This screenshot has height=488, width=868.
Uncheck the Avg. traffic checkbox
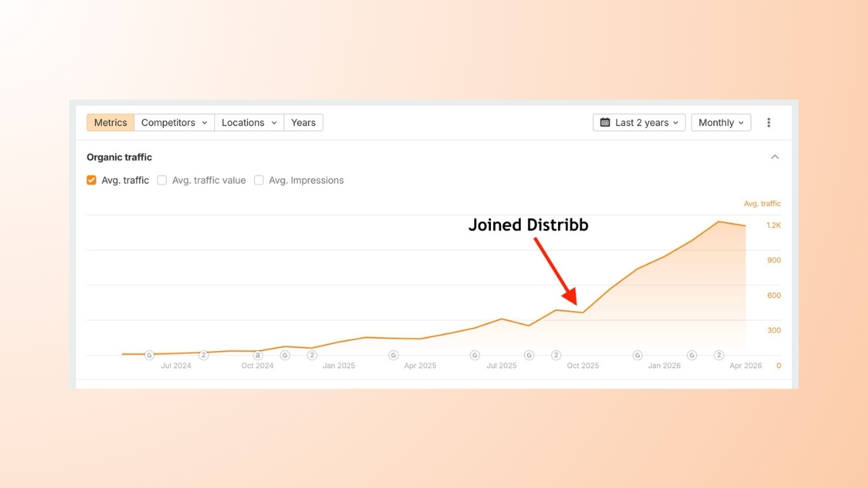tap(92, 180)
